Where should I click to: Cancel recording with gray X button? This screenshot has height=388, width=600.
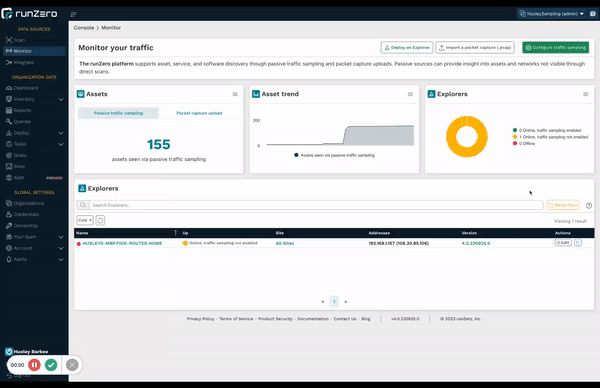(72, 365)
